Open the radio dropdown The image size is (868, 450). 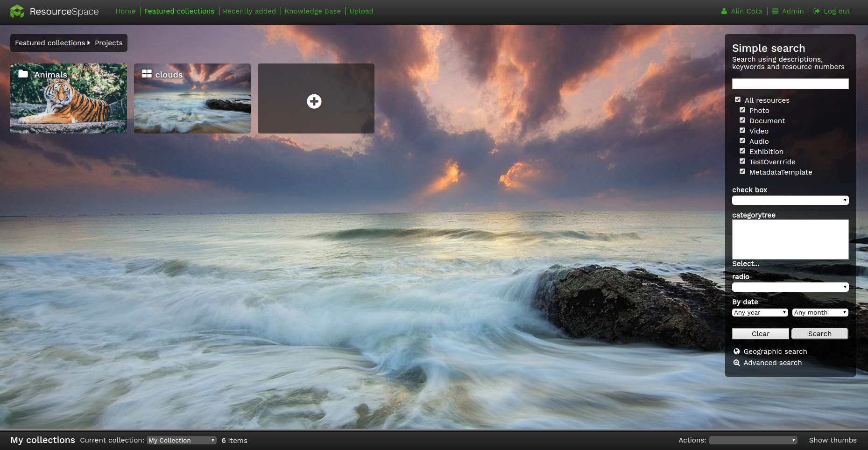tap(790, 287)
